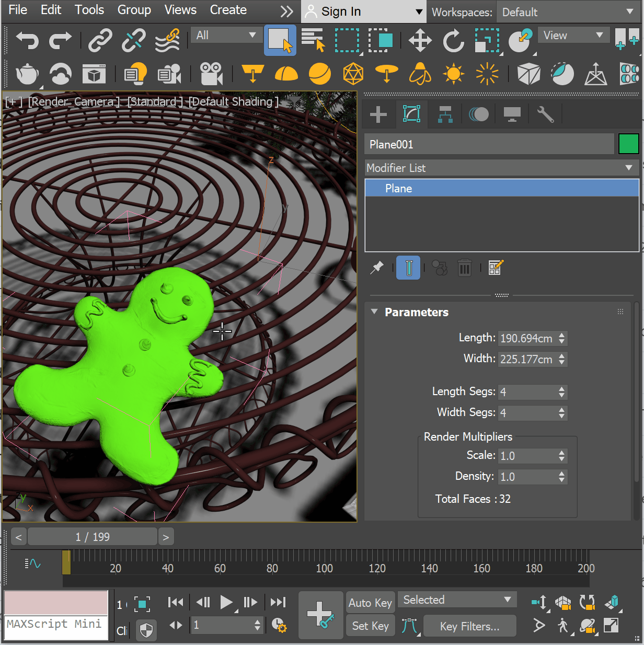The image size is (644, 645).
Task: Click the Key Filters button
Action: pos(469,626)
